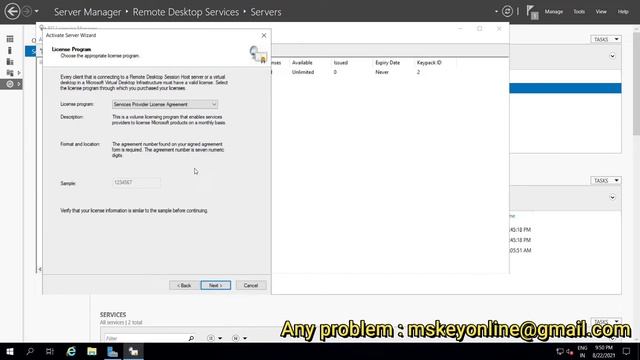Open the middle TASKS dropdown
The height and width of the screenshot is (360, 640).
point(606,180)
